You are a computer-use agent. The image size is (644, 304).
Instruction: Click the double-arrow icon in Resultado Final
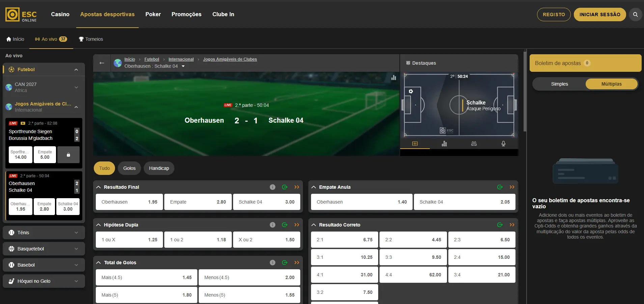297,187
